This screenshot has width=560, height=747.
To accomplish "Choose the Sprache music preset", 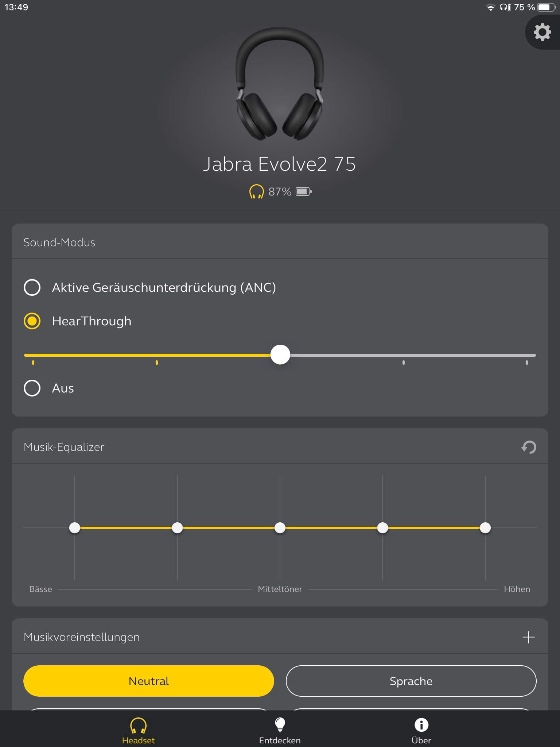I will [x=411, y=681].
